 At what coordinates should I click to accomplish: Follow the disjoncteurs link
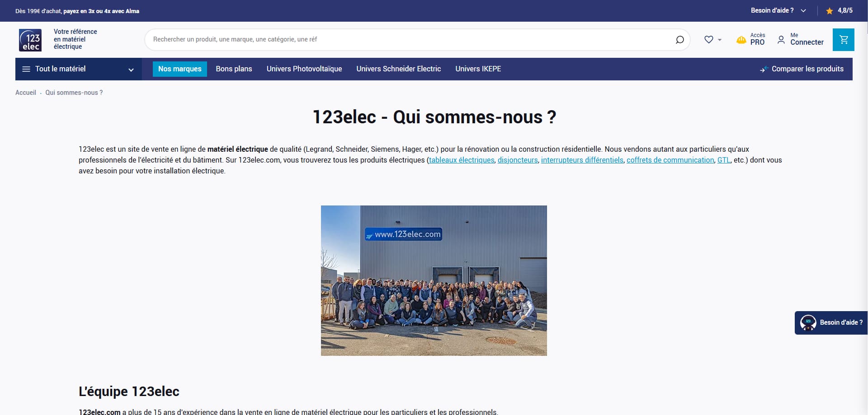click(518, 160)
